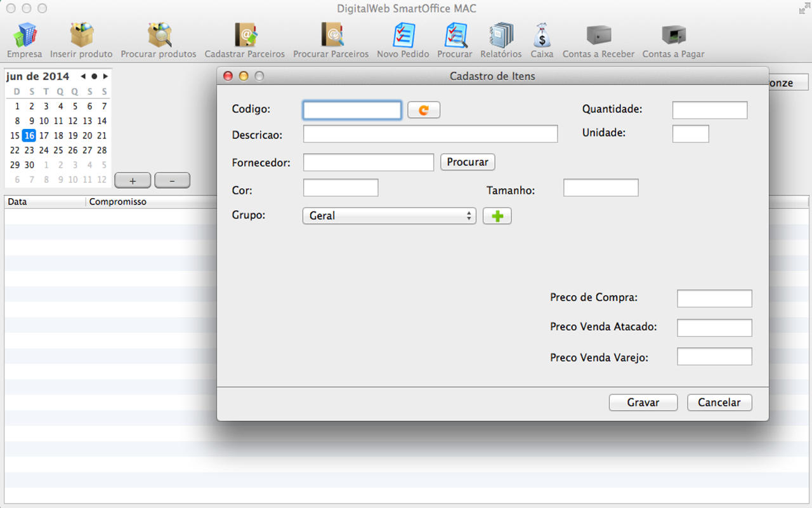Go to the previous month in the calendar

coord(83,76)
